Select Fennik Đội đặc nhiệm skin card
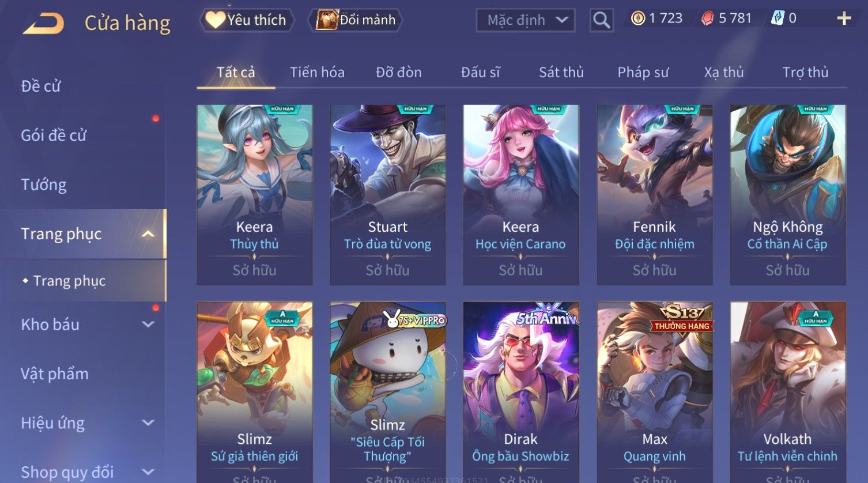 tap(655, 195)
